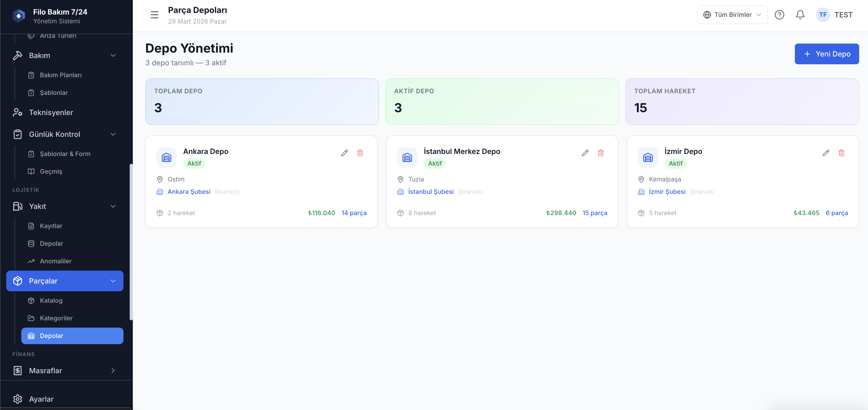
Task: Open Katalog under Parçalar
Action: pos(51,301)
